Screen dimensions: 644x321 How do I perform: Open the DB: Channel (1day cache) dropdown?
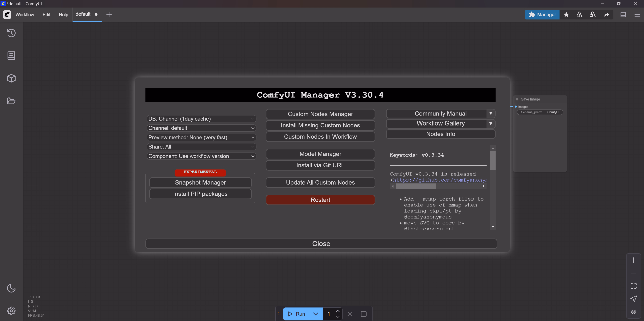tap(201, 119)
